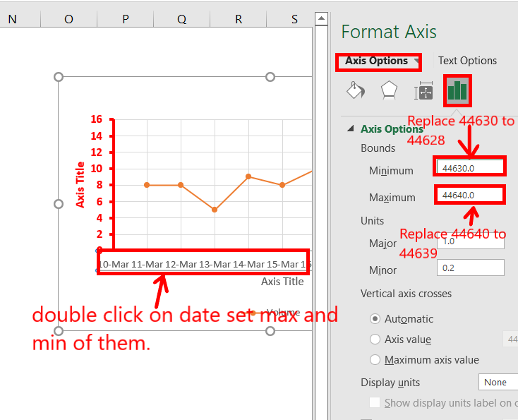
Task: Select column R header
Action: [239, 19]
